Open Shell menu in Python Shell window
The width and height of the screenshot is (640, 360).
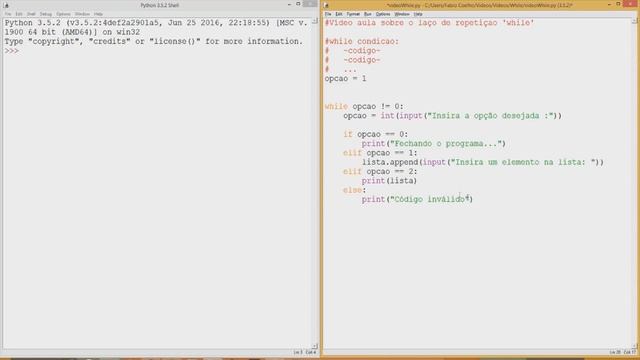tap(31, 14)
